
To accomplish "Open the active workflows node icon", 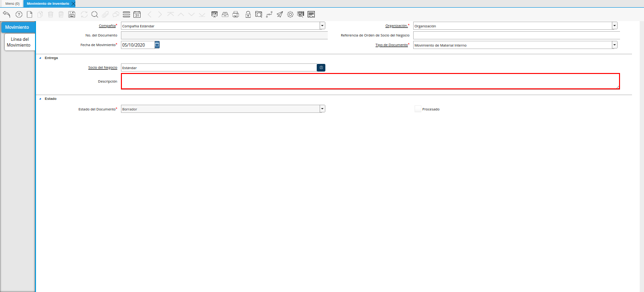I will click(269, 14).
